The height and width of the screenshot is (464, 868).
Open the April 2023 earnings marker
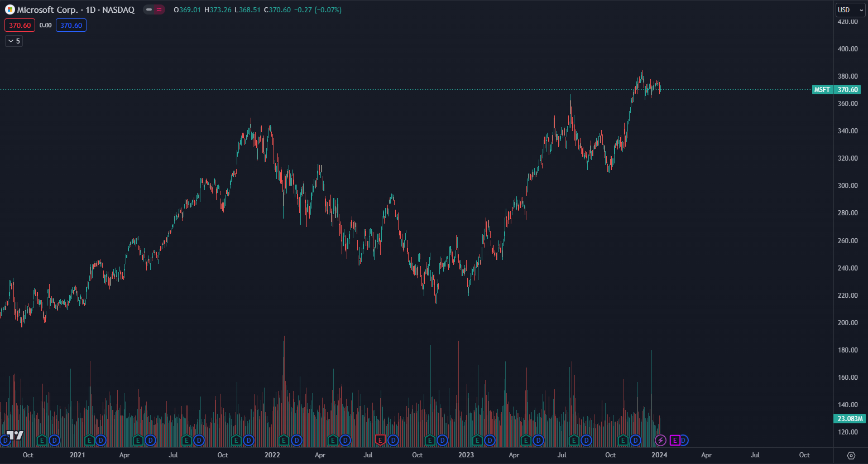coord(525,440)
